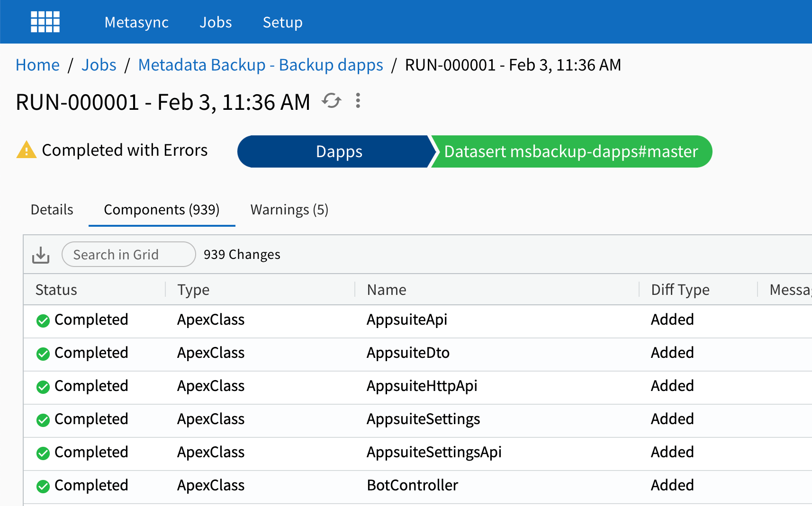Screen dimensions: 812x506
Task: Click ApexClass type in AppsuiteApi row
Action: click(211, 320)
